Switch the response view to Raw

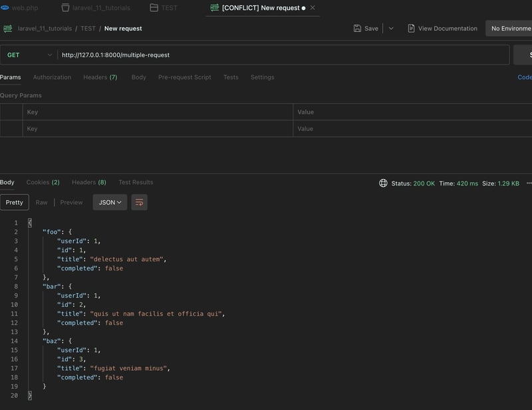(x=42, y=202)
